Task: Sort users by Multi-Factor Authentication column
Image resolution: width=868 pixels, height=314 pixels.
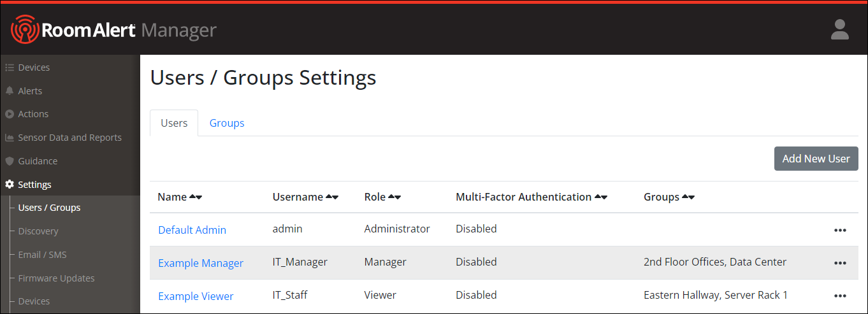Action: (x=600, y=197)
